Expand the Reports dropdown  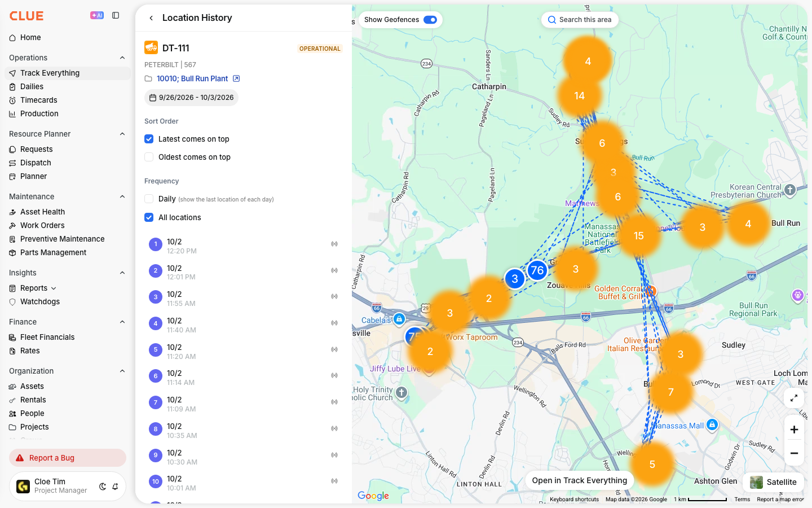pos(54,288)
